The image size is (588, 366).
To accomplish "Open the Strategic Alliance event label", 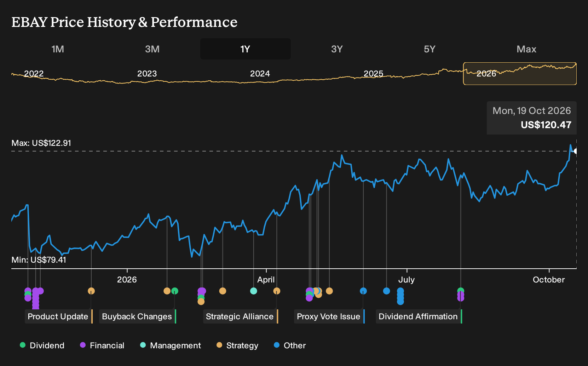I will (241, 316).
